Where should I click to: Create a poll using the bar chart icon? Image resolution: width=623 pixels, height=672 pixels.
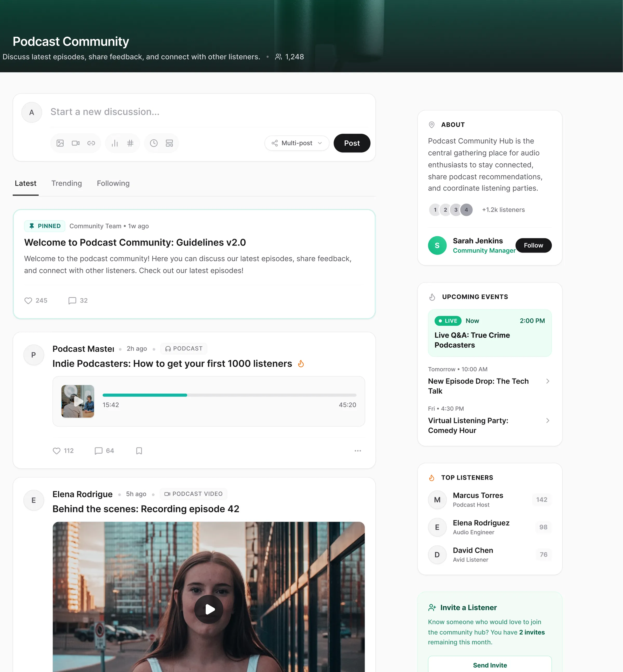pos(115,143)
